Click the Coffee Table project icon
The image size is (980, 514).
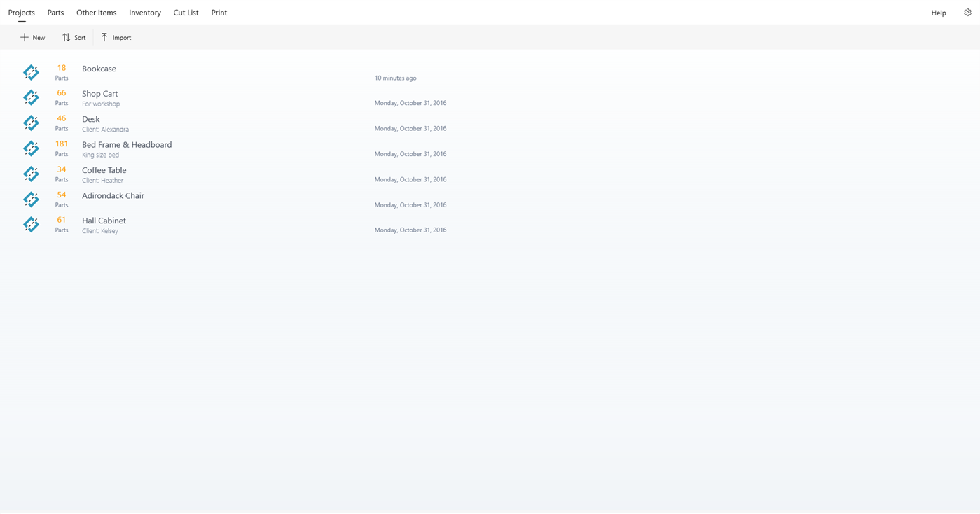pos(31,174)
